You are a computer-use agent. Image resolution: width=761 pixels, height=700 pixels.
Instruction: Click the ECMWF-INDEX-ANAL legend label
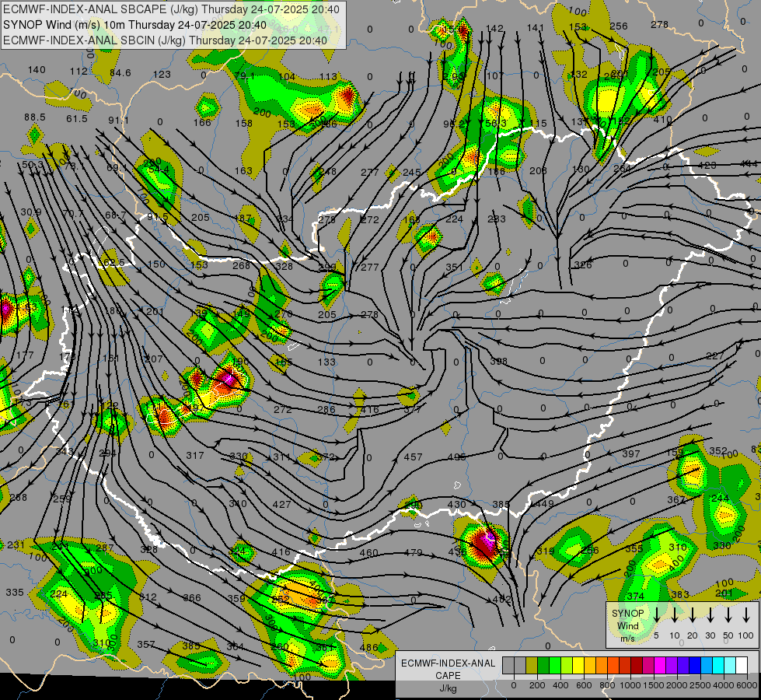[x=448, y=663]
